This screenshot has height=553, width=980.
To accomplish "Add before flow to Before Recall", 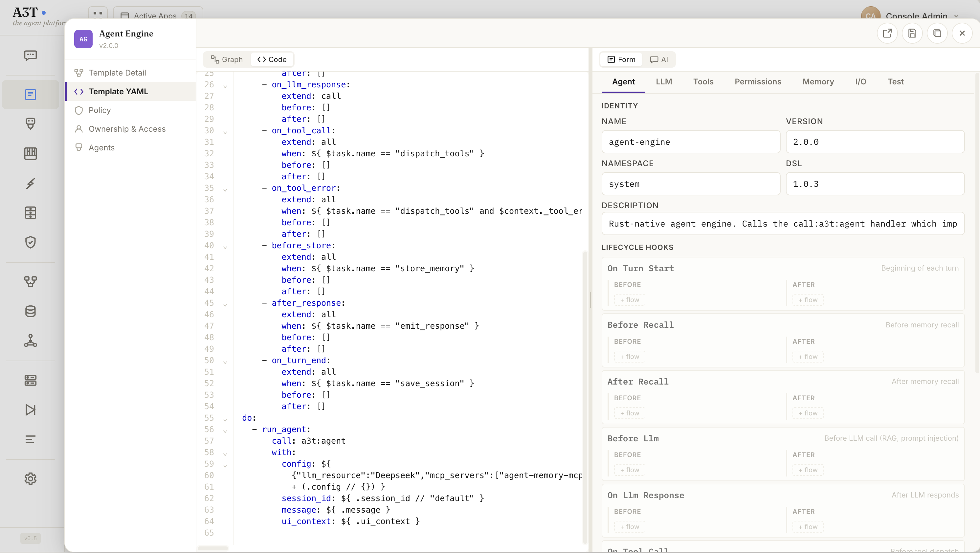I will (630, 356).
